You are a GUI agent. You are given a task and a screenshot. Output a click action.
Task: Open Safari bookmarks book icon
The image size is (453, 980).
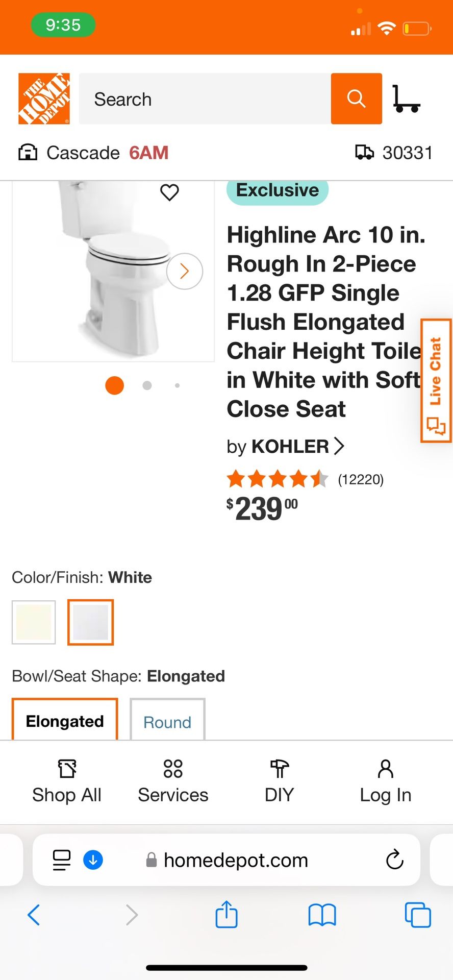tap(322, 914)
